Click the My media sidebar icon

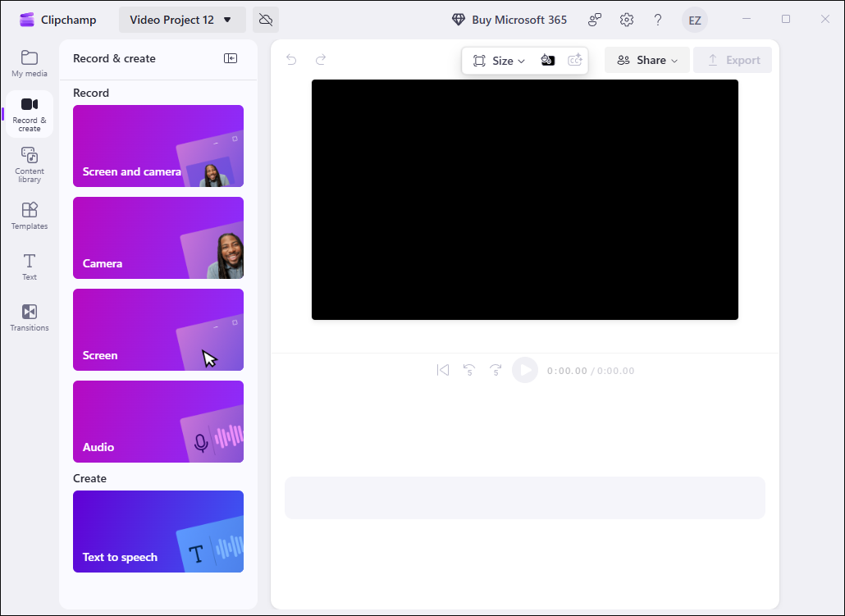pyautogui.click(x=29, y=62)
